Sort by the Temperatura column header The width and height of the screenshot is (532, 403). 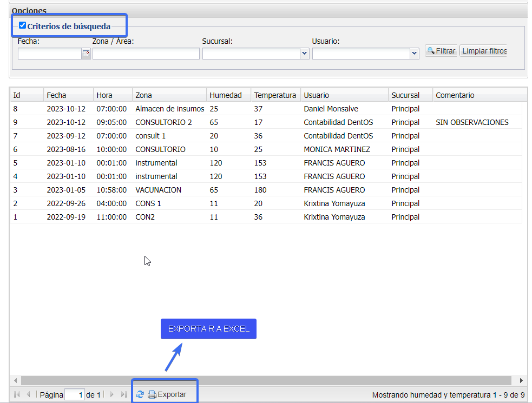tap(275, 95)
